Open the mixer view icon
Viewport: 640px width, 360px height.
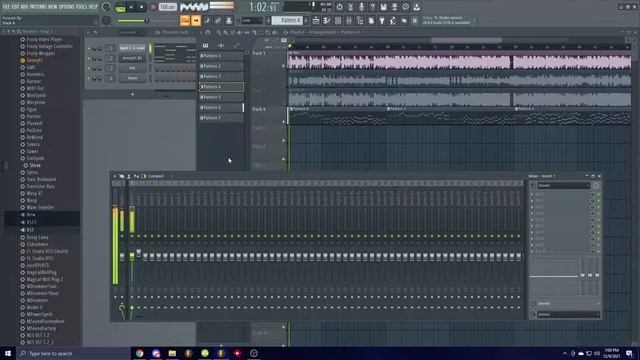pyautogui.click(x=349, y=20)
